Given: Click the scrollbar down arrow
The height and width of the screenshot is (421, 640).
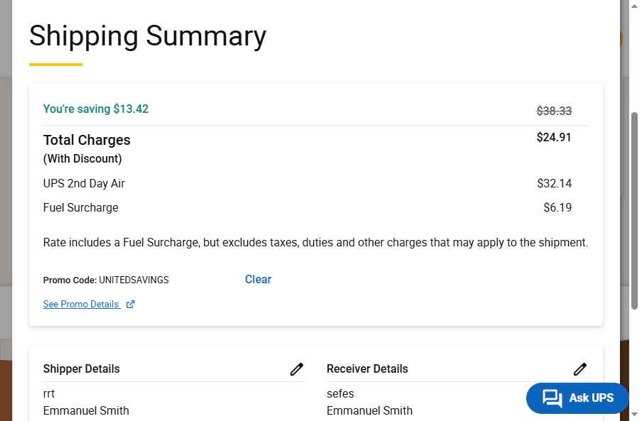Looking at the screenshot, I should coord(634,413).
